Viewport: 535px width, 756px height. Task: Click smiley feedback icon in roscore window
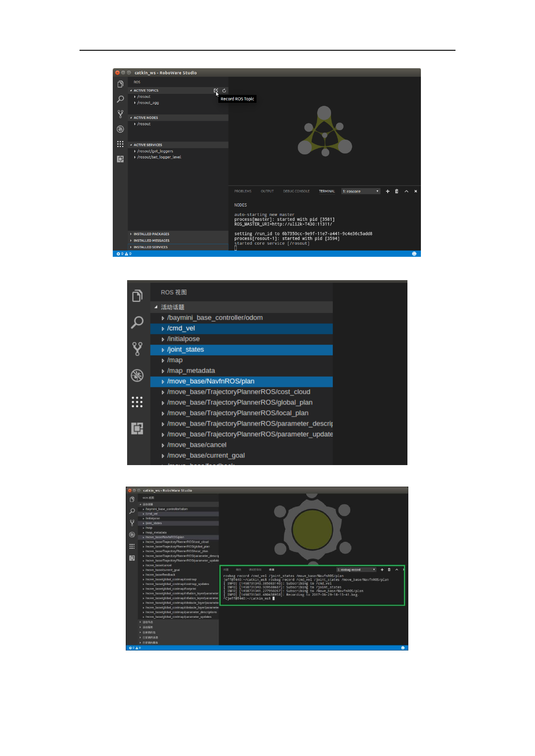414,254
